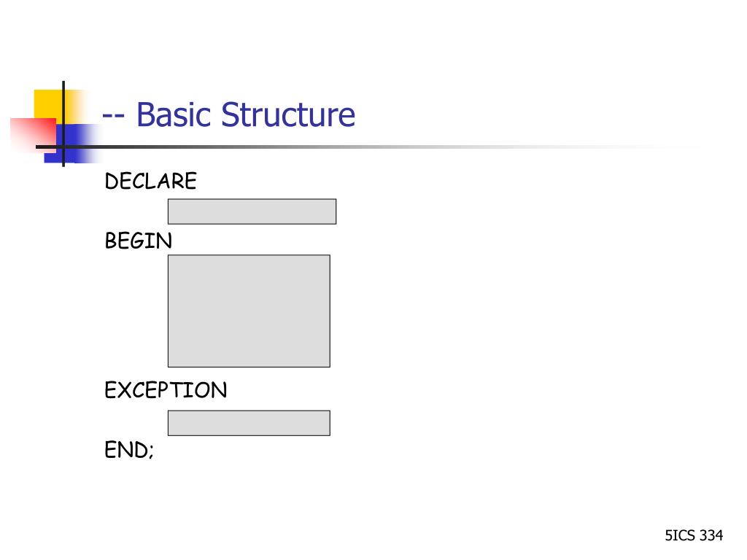Click the red square in the slide logo

click(x=33, y=135)
